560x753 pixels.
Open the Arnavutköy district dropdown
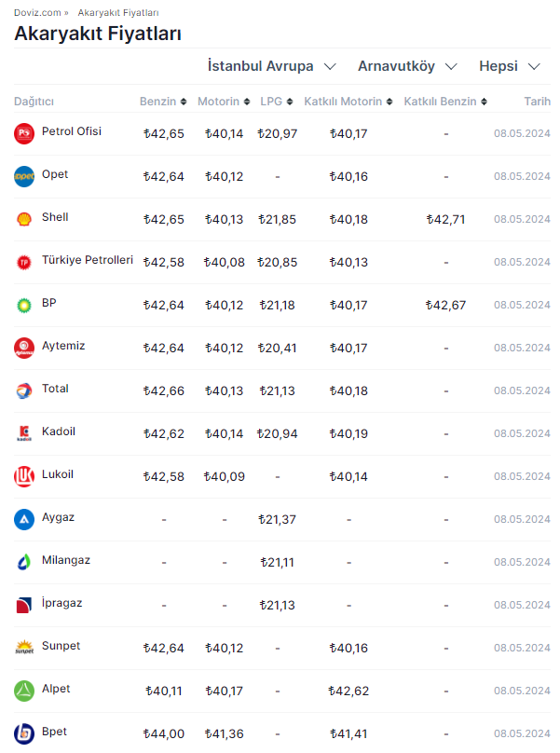click(407, 66)
